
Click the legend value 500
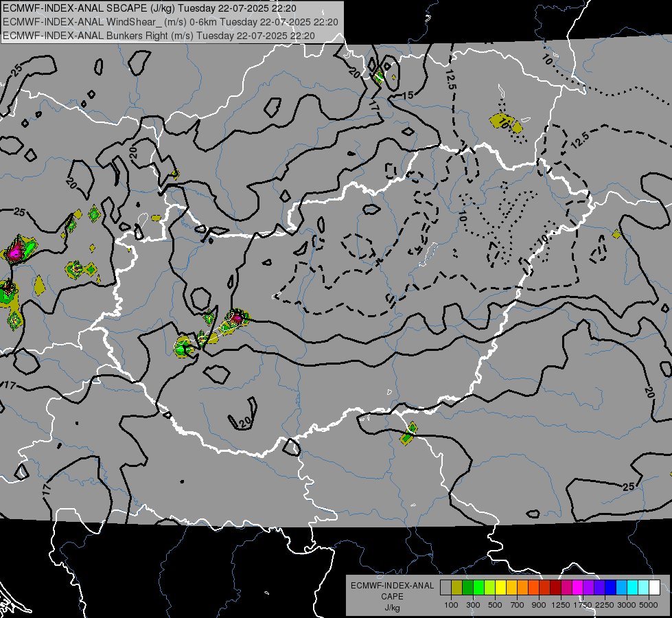coord(495,605)
